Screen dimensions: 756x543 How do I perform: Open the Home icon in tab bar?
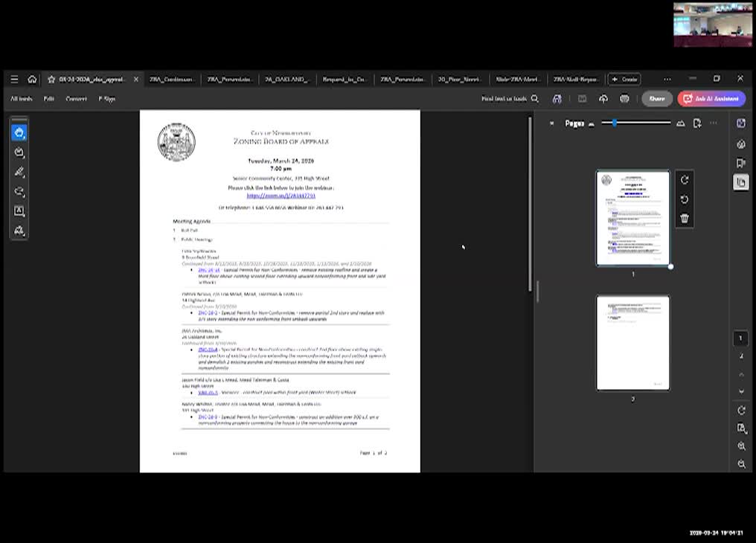tap(32, 79)
